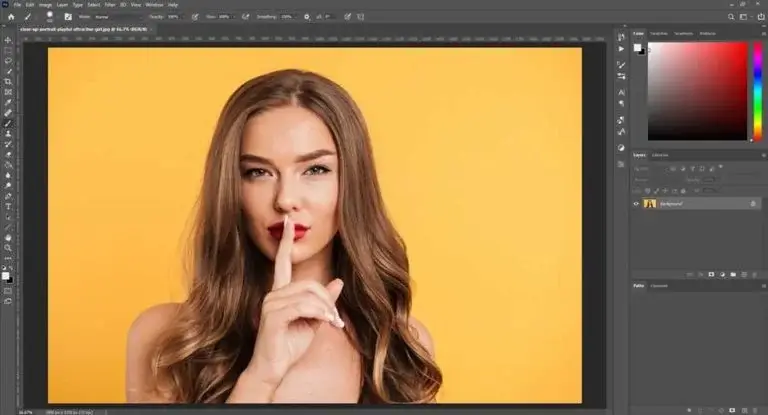Image resolution: width=768 pixels, height=415 pixels.
Task: Switch to the Swatches tab
Action: pyautogui.click(x=658, y=33)
